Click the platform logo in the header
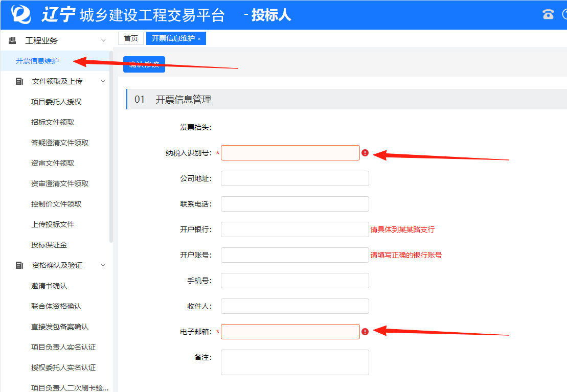Viewport: 567px width, 392px height. [x=22, y=14]
